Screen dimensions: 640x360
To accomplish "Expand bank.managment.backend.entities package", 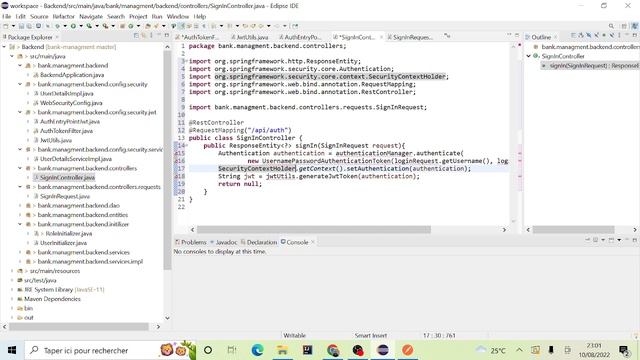I will coord(20,215).
